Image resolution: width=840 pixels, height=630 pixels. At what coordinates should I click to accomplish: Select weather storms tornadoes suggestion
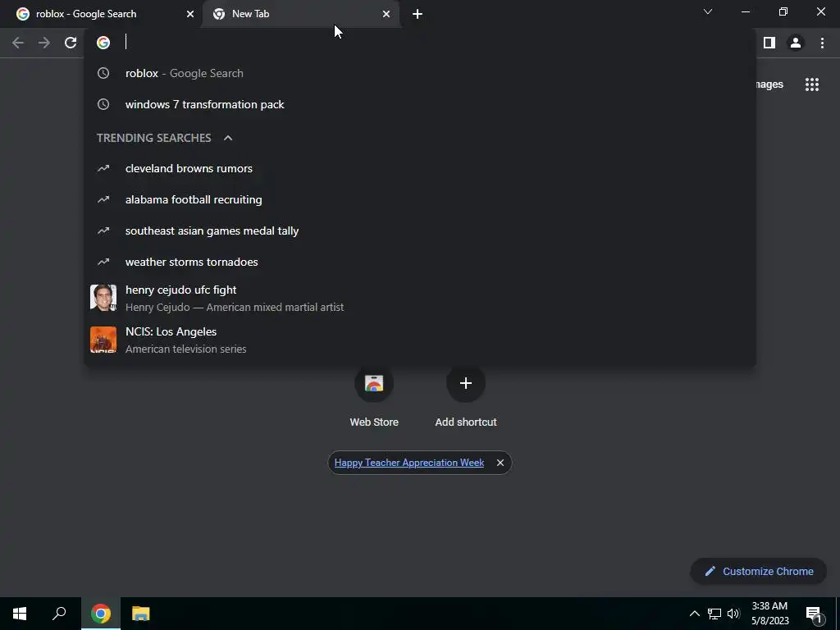420,262
